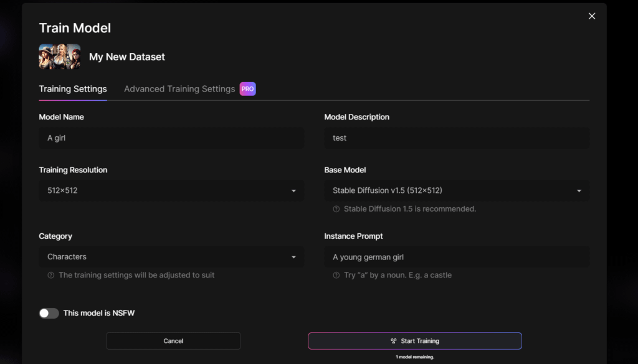Click the middle dataset thumbnail image
638x364 pixels.
click(60, 57)
